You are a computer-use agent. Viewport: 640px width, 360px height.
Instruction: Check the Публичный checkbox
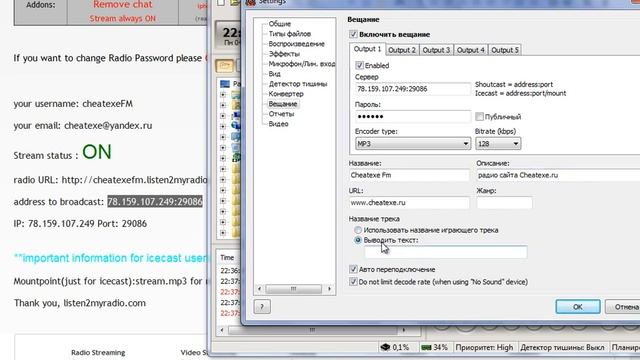tap(479, 117)
